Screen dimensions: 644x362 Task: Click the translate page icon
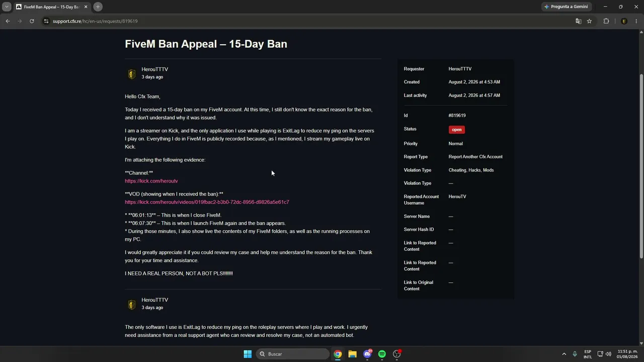pyautogui.click(x=578, y=21)
